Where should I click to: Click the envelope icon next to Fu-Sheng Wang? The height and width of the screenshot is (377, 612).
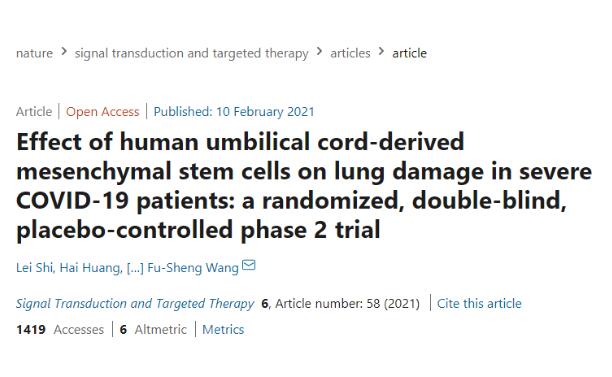(249, 265)
